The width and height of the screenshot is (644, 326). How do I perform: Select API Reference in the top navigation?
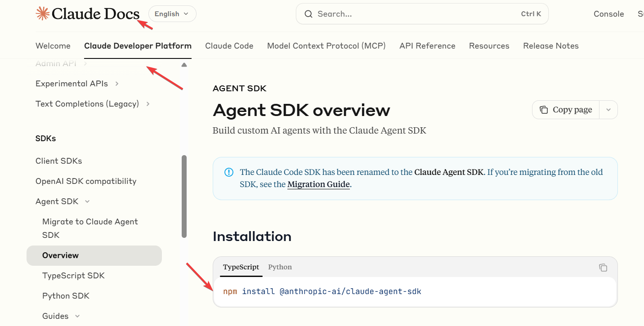pos(427,45)
